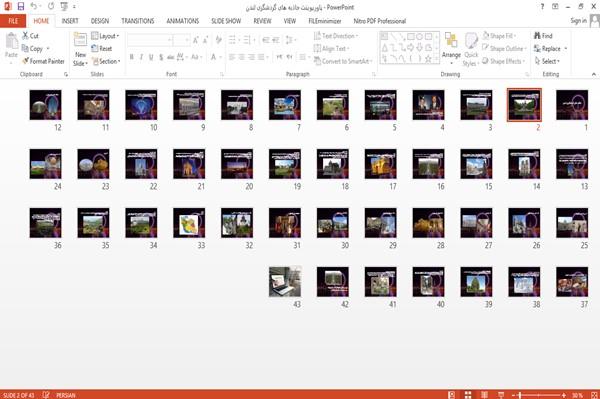Image resolution: width=600 pixels, height=399 pixels.
Task: Open the Align Text dropdown
Action: tap(331, 49)
